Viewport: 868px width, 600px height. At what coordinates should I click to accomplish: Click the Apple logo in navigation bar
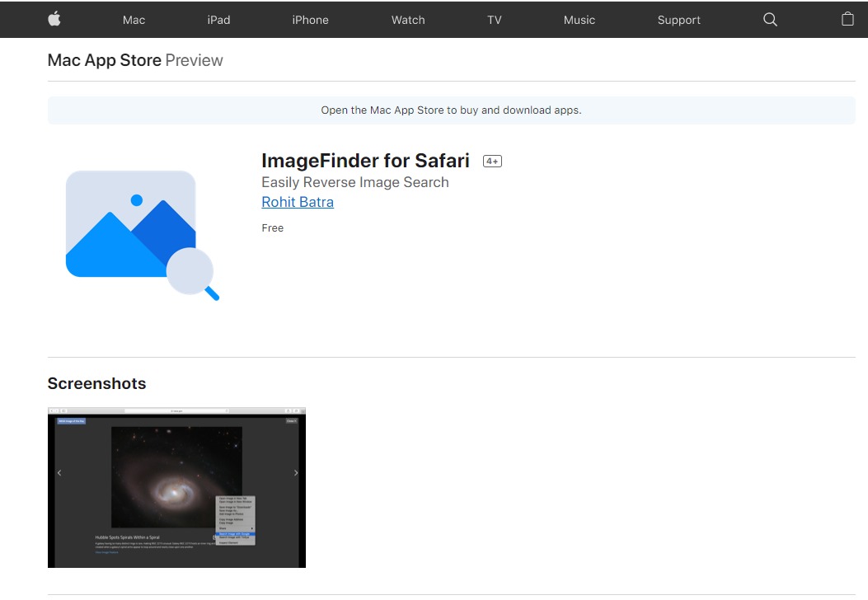click(x=54, y=20)
